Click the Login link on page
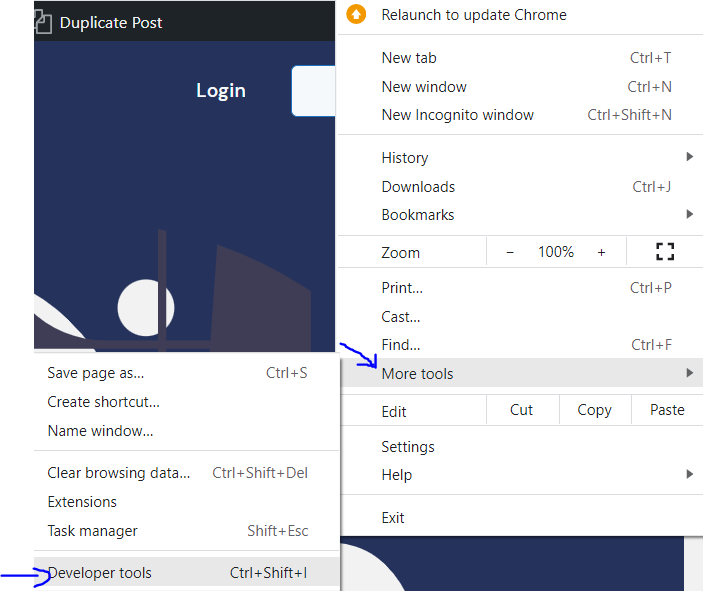 pyautogui.click(x=221, y=91)
